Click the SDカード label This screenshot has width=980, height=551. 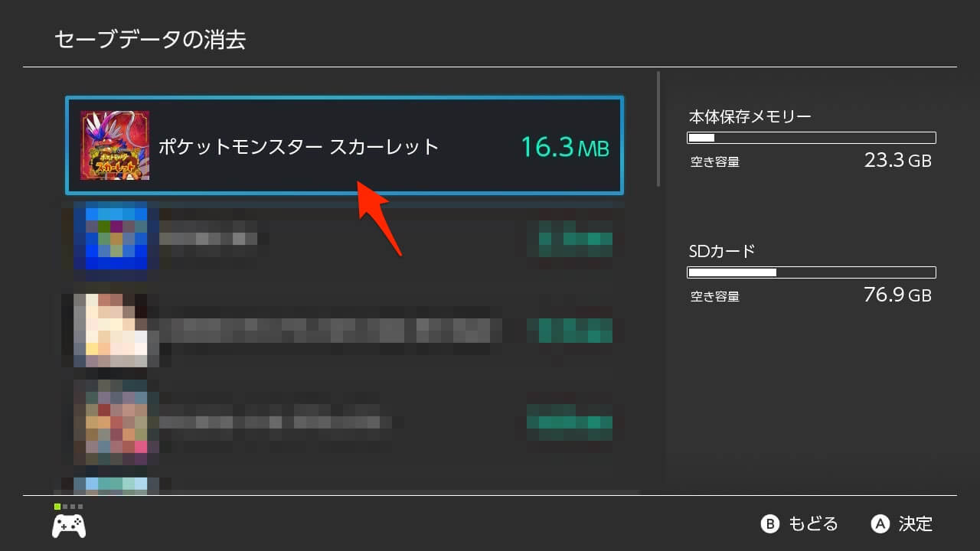click(722, 251)
